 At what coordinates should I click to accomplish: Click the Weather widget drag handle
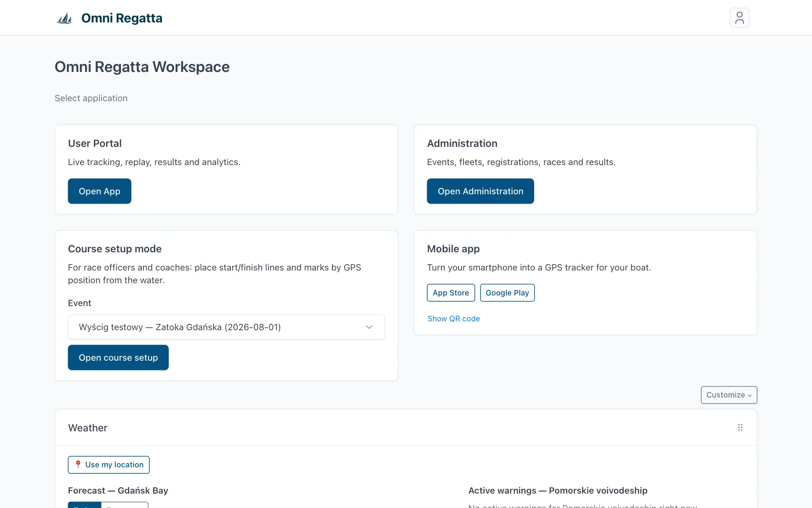point(740,428)
